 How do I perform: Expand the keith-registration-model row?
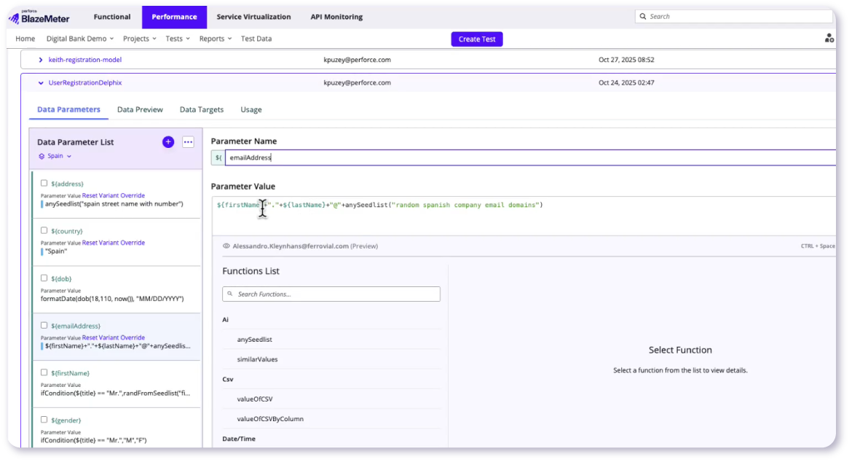click(41, 60)
